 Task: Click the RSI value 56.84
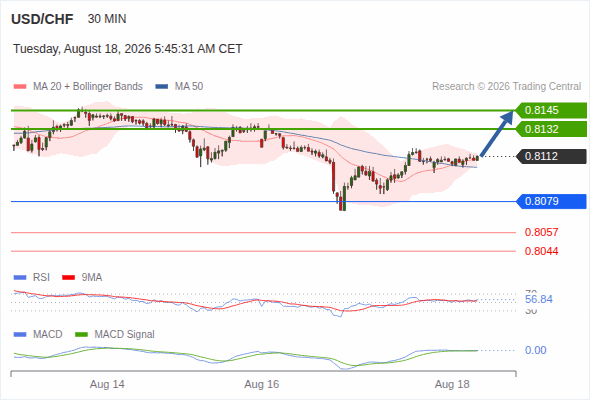[539, 300]
